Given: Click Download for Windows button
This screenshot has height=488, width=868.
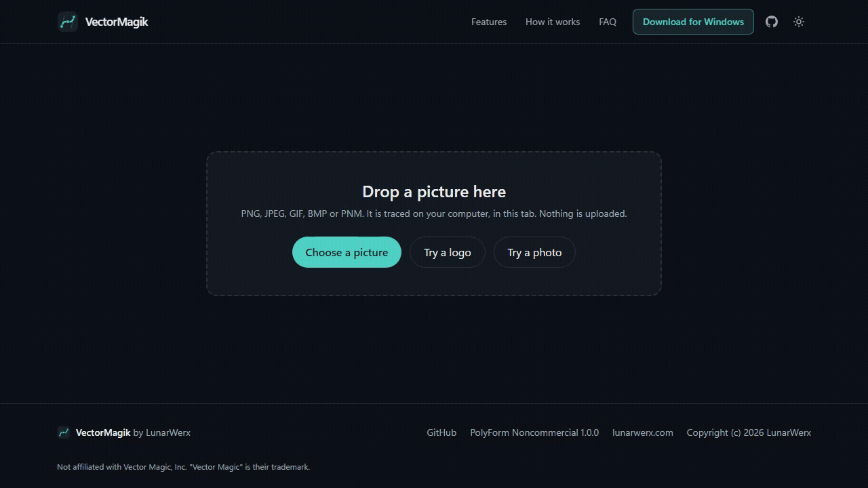Looking at the screenshot, I should point(693,22).
